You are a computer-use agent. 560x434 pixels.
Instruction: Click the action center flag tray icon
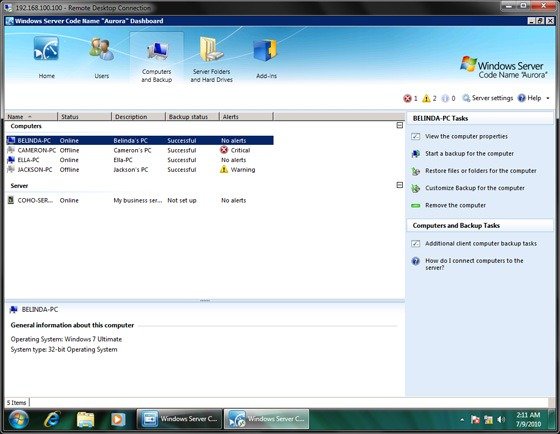tap(475, 419)
